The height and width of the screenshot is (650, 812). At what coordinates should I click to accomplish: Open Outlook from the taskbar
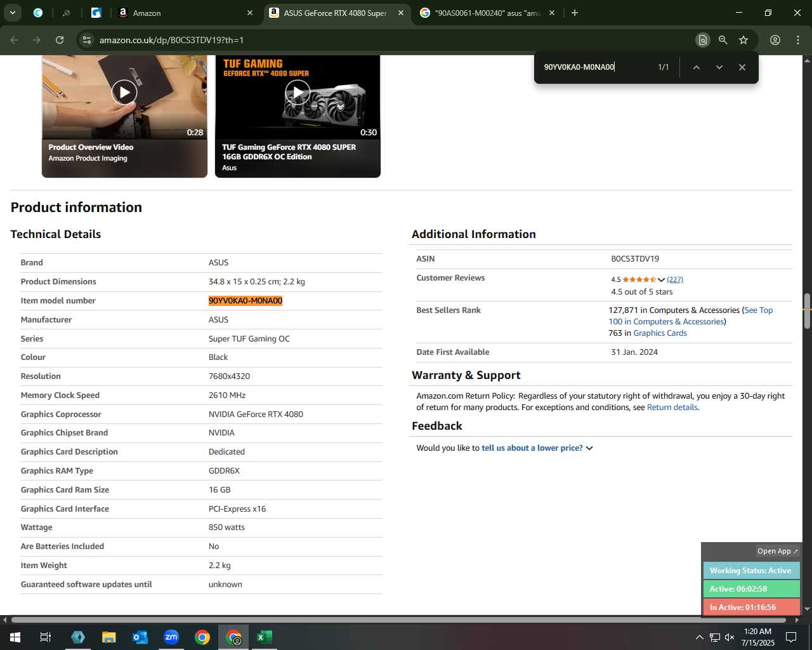[140, 637]
